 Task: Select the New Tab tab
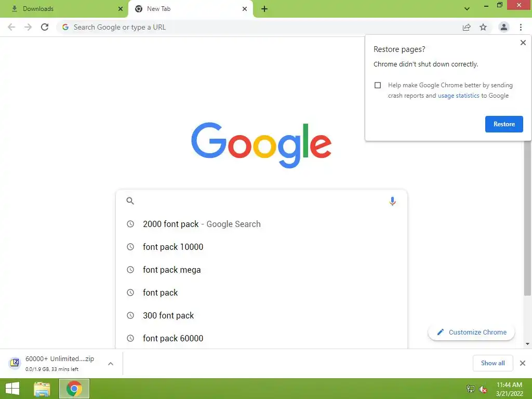tap(190, 9)
